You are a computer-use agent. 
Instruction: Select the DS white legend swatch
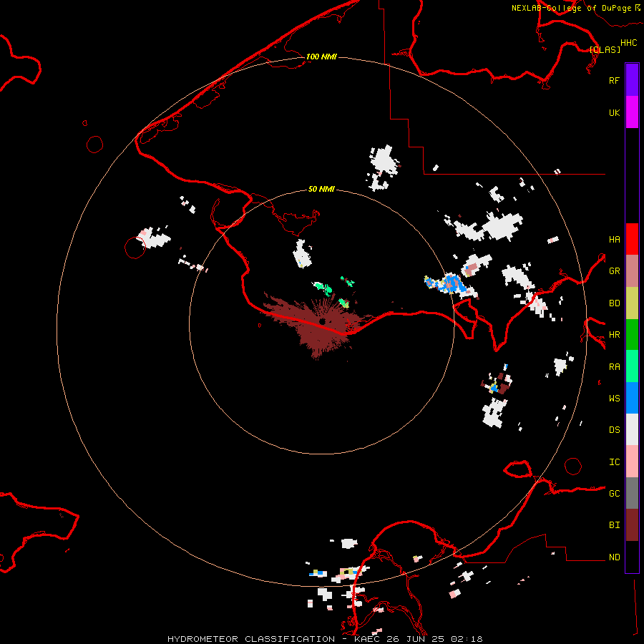[x=632, y=429]
